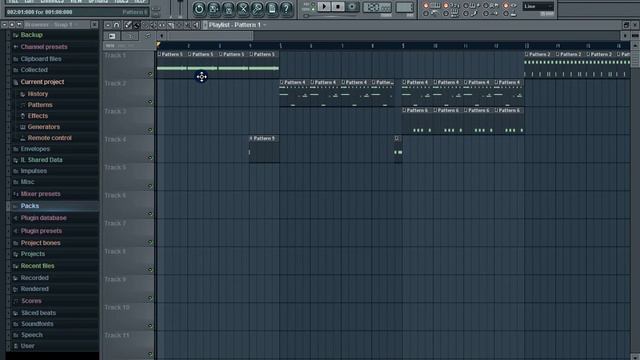Open the Sliced beats folder
The height and width of the screenshot is (360, 640).
[38, 313]
